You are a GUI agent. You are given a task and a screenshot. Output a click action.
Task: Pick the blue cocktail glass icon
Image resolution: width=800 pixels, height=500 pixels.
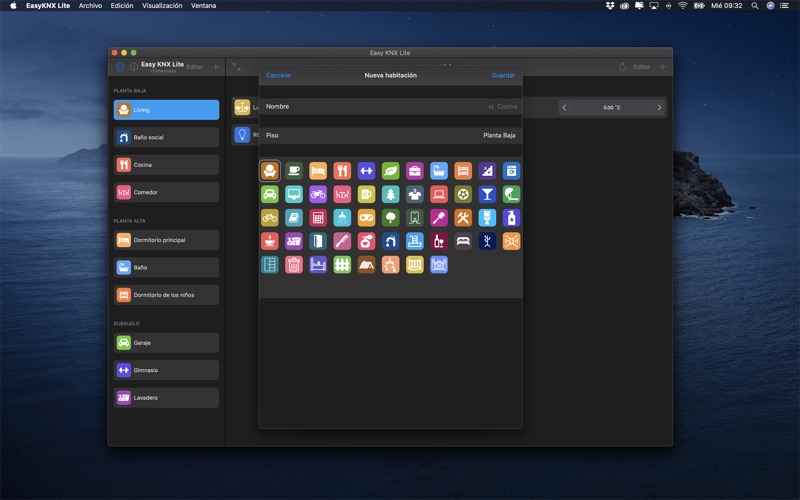[487, 194]
